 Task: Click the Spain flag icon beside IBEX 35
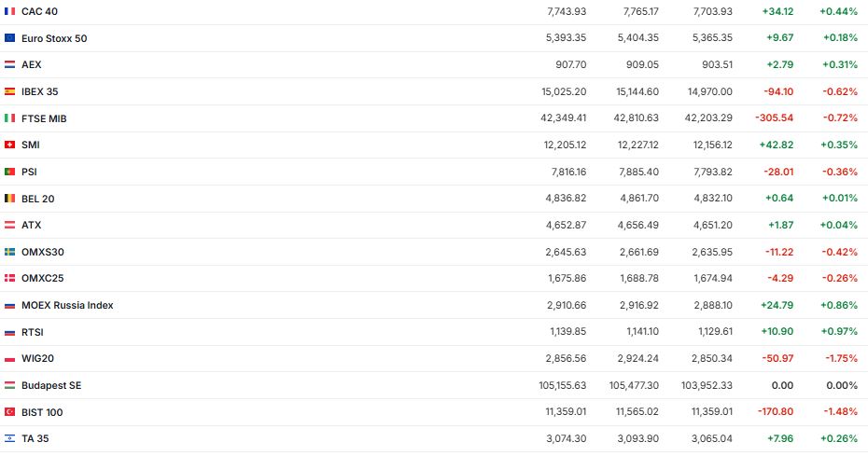click(x=9, y=91)
